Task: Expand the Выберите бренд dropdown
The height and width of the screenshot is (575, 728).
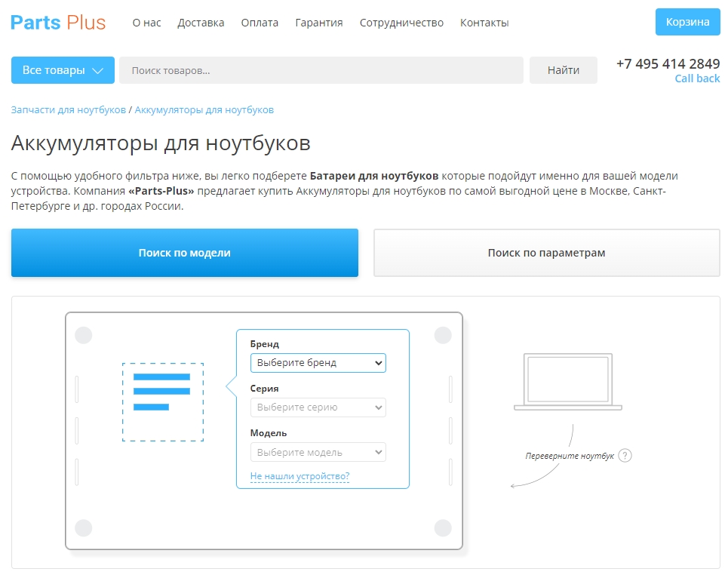Action: (318, 363)
